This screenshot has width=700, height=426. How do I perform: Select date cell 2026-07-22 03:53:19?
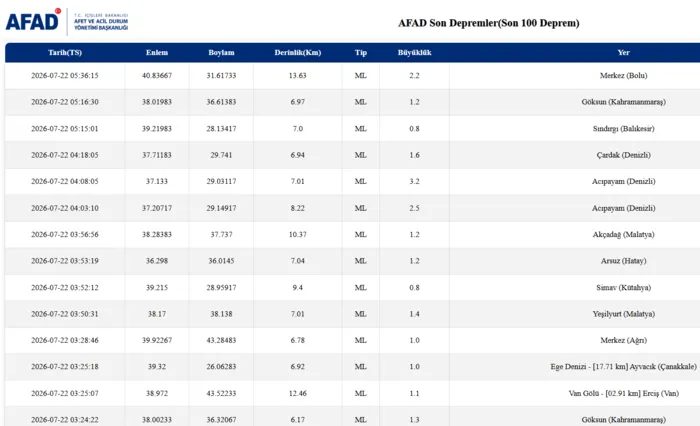click(65, 261)
